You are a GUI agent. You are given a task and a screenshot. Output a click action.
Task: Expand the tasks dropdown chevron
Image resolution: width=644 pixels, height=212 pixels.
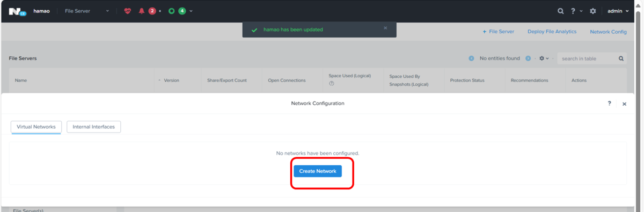pyautogui.click(x=191, y=11)
